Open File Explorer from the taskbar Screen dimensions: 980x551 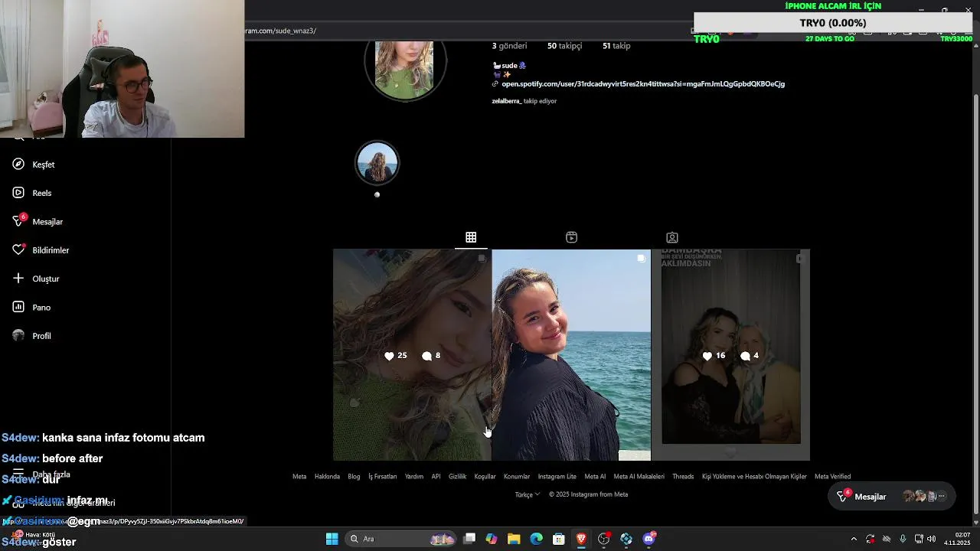point(514,539)
